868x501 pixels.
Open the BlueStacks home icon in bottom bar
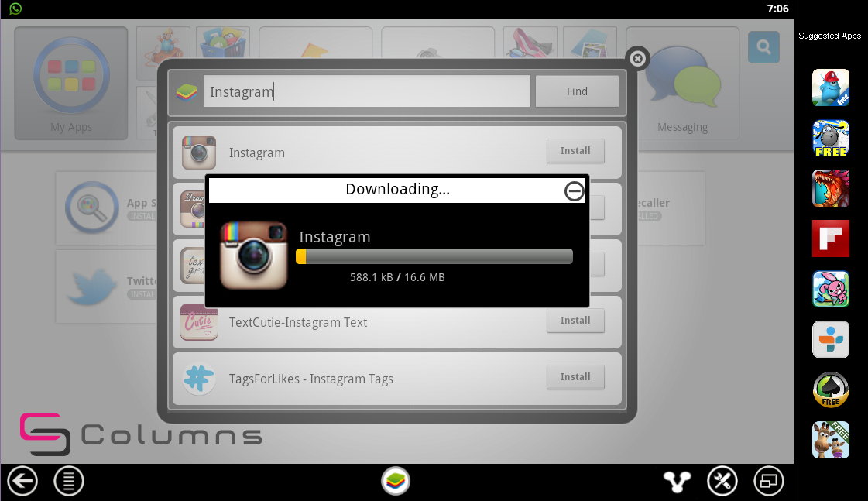click(396, 480)
